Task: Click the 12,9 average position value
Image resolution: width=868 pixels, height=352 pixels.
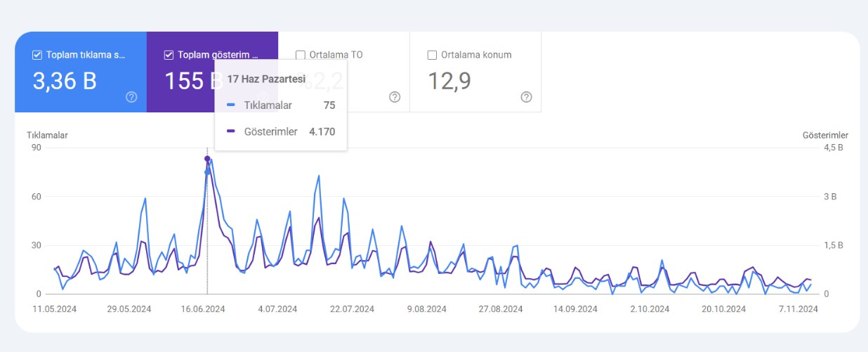Action: click(x=449, y=82)
